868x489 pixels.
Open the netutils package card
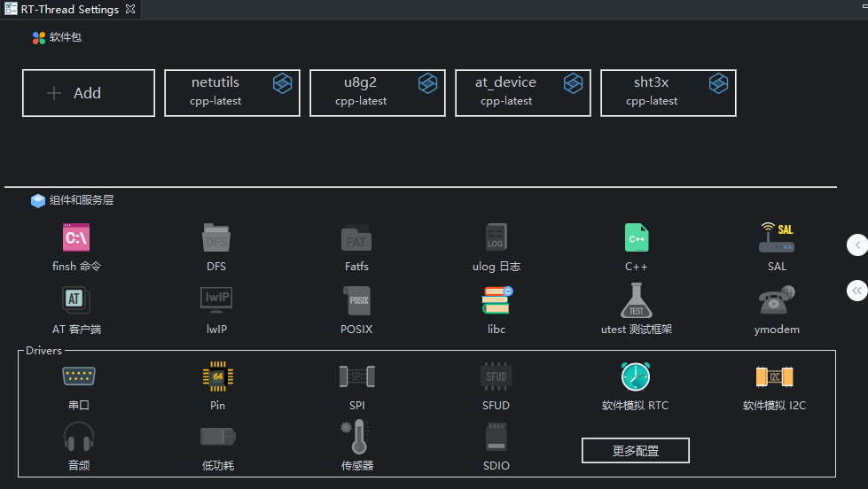pos(232,93)
